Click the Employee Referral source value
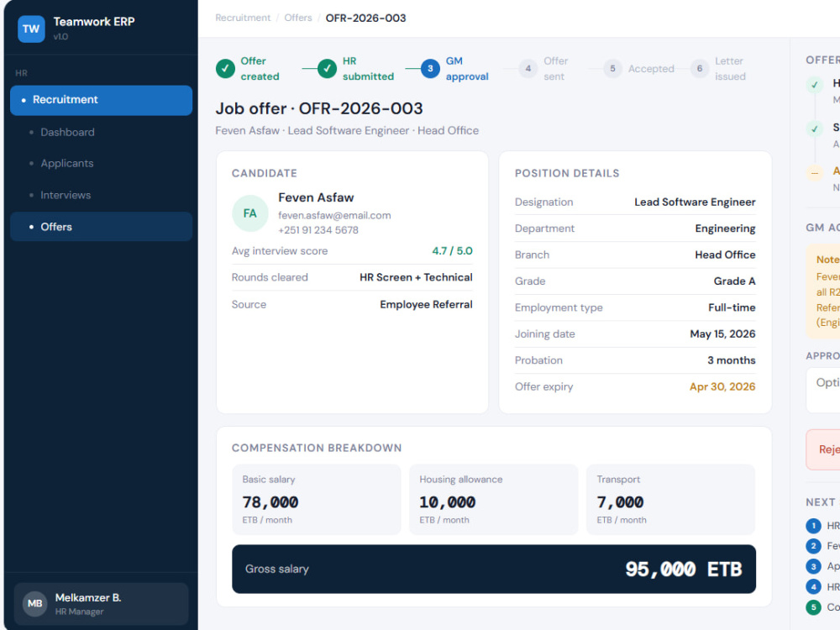 click(x=426, y=304)
